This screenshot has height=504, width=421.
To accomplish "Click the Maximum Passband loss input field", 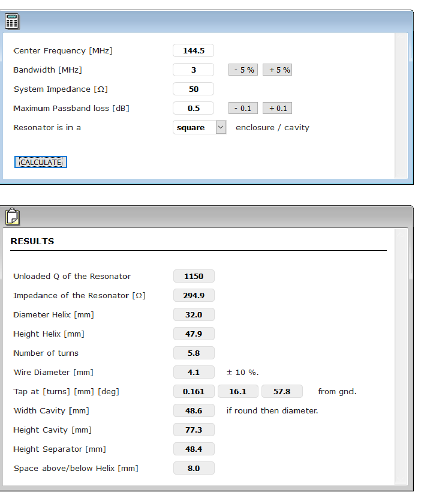I will pyautogui.click(x=193, y=109).
